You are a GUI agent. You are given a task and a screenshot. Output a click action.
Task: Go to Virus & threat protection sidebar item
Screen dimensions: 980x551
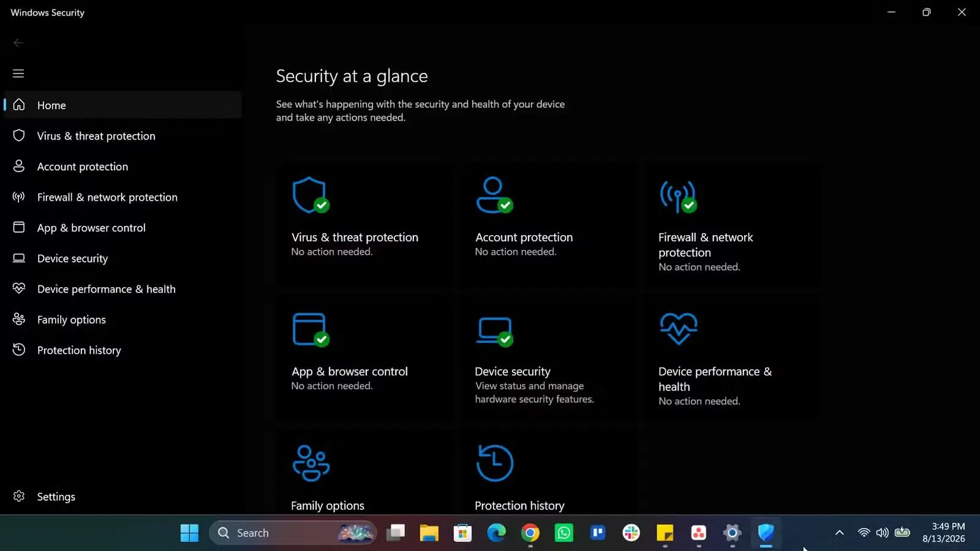[123, 136]
